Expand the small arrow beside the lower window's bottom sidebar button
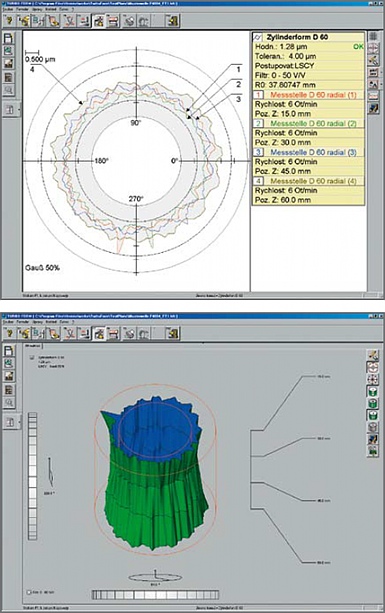 tap(20, 422)
